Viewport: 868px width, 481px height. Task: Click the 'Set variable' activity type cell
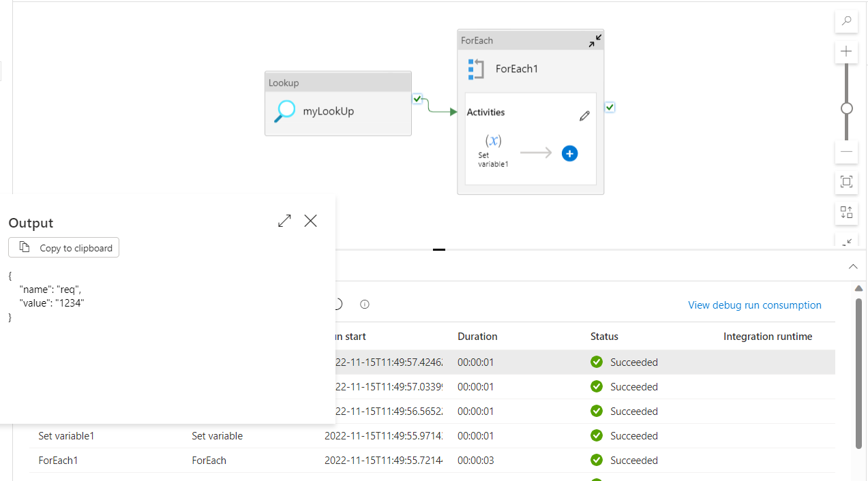click(x=218, y=436)
